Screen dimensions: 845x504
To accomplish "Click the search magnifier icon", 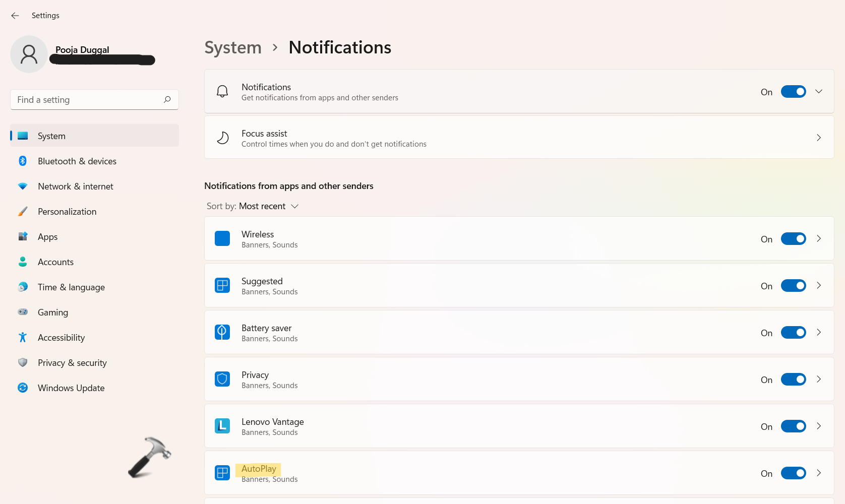I will [x=167, y=100].
